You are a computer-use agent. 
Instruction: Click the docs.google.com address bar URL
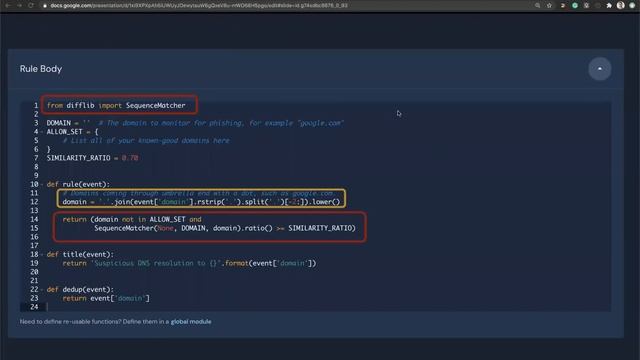[x=199, y=6]
